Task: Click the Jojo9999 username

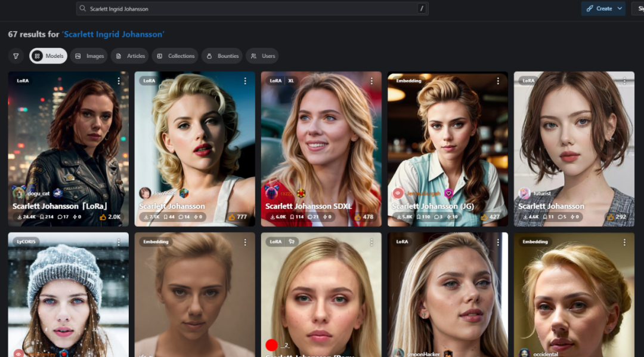Action: pyautogui.click(x=165, y=193)
